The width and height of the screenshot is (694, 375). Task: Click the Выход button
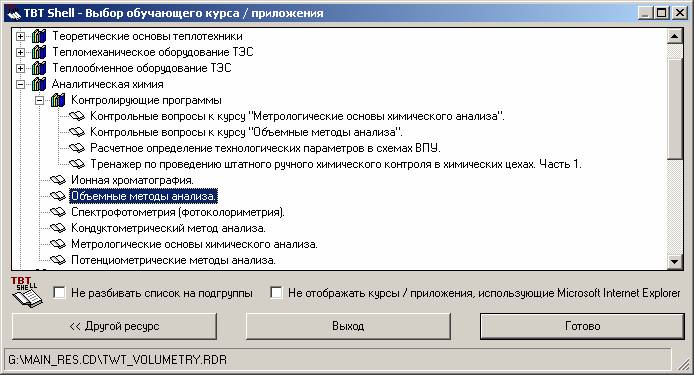[x=348, y=326]
